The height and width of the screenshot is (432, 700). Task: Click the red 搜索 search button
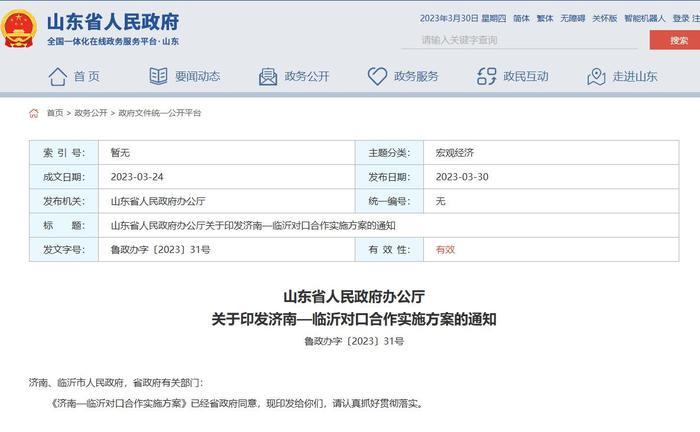click(675, 40)
